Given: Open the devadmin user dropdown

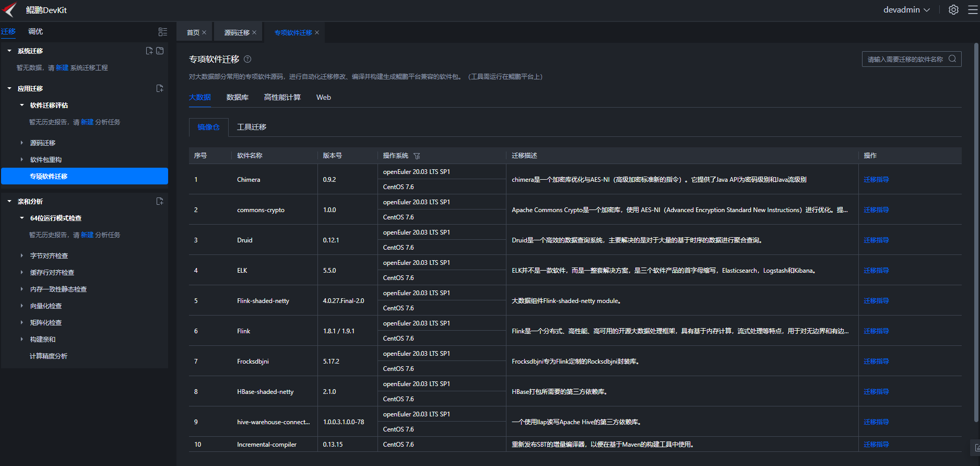Looking at the screenshot, I should click(906, 10).
